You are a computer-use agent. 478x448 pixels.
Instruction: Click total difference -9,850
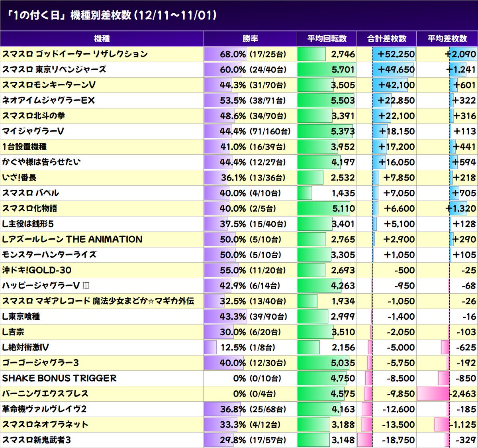[401, 394]
